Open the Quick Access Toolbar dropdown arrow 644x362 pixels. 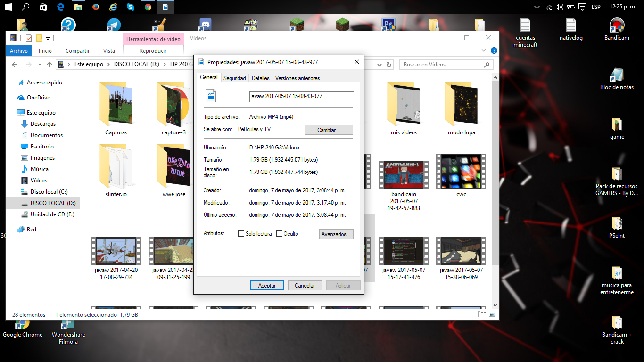48,38
